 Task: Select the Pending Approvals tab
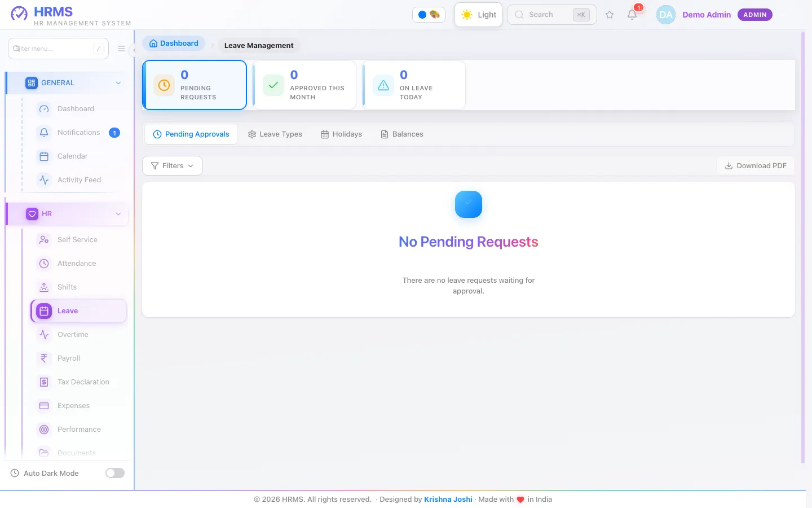pyautogui.click(x=191, y=134)
